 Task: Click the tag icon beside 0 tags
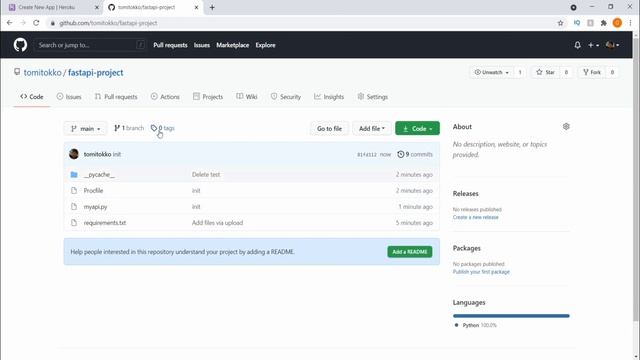[x=154, y=128]
